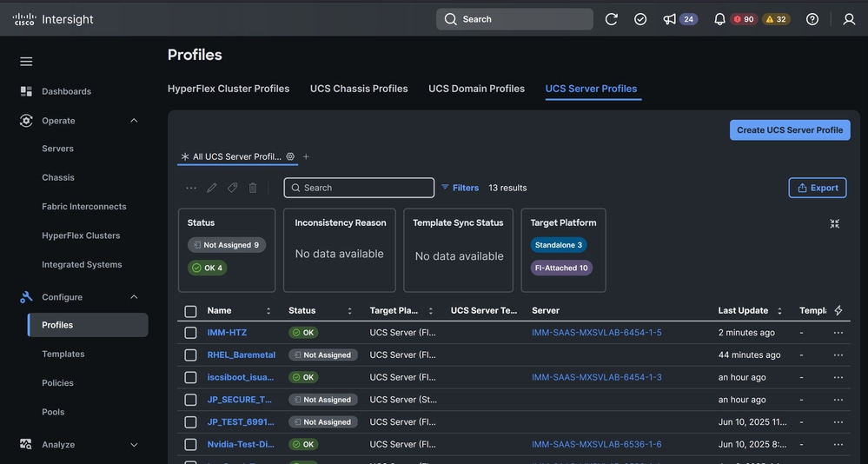Click the pencil edit icon in toolbar
The image size is (868, 464).
point(211,189)
